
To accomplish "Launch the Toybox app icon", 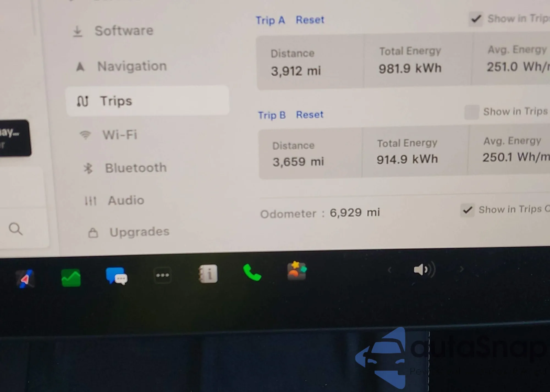I will coord(296,271).
